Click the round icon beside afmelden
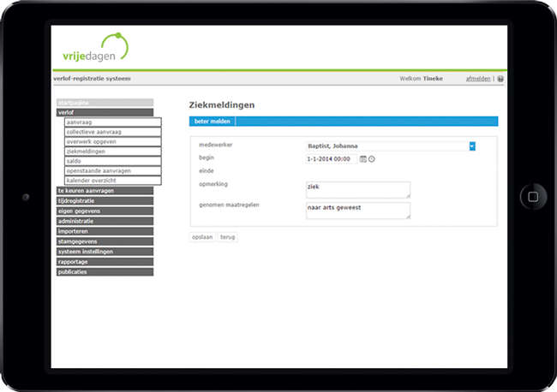 (x=500, y=79)
